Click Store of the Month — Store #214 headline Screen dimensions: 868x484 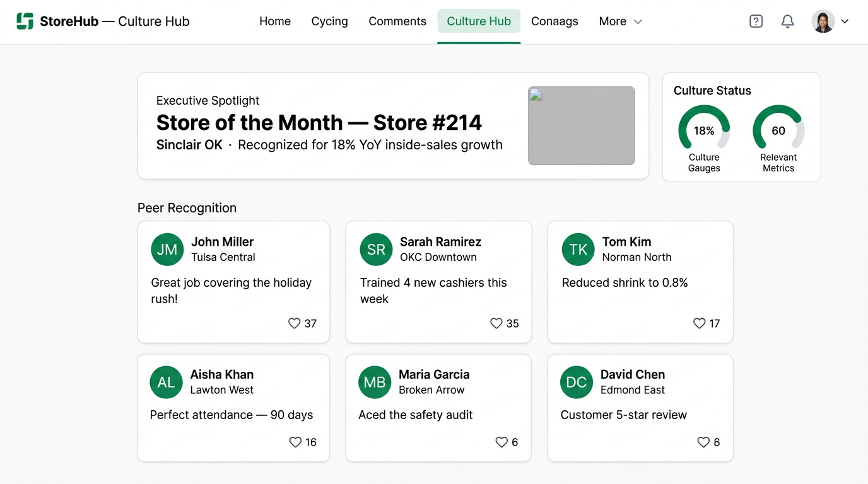[x=319, y=122]
